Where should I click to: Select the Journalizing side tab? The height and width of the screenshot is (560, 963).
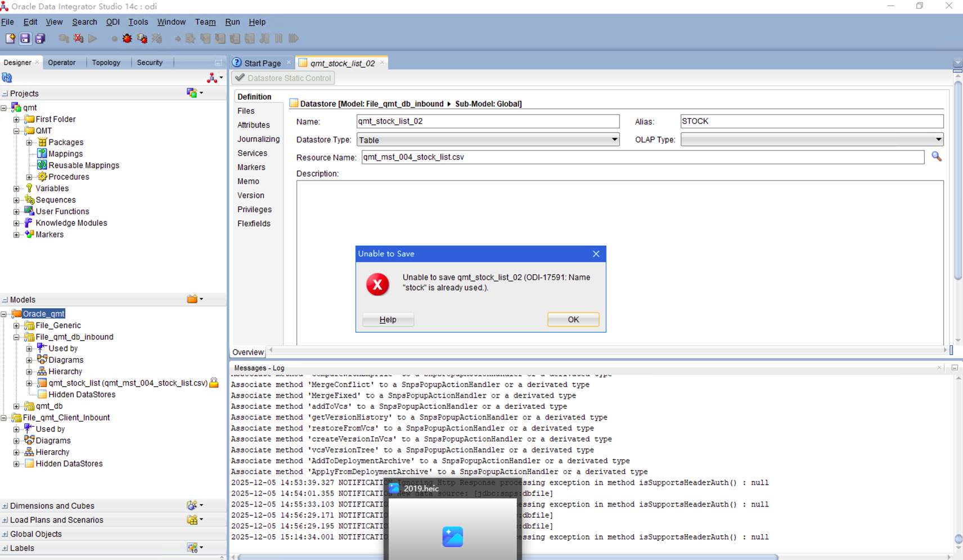pos(258,139)
